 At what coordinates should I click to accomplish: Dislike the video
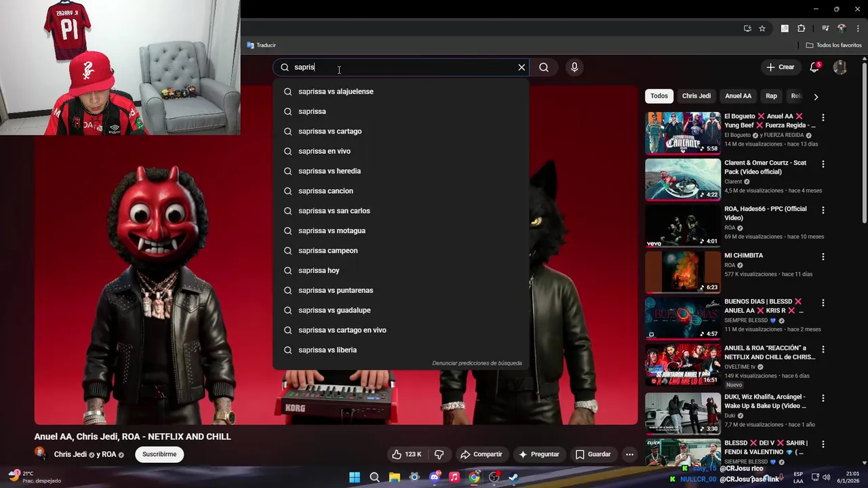[439, 454]
